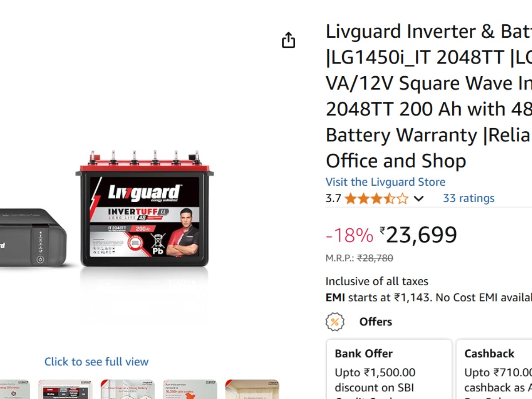Select the 16,000+ pin codes thumbnail
This screenshot has height=399, width=532.
coord(190,389)
